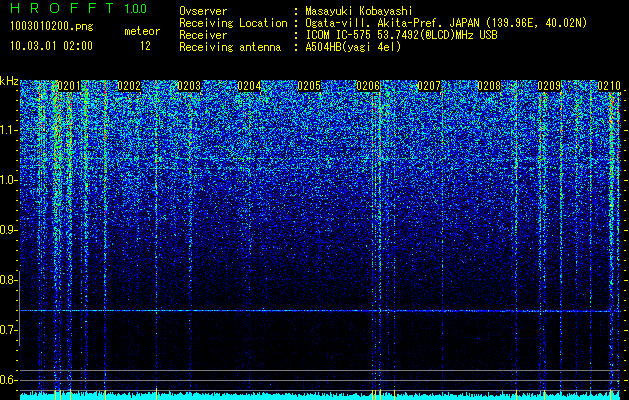This screenshot has height=400, width=629.
Task: Click the A504HB(yagi 4el) antenna value
Action: click(x=353, y=47)
